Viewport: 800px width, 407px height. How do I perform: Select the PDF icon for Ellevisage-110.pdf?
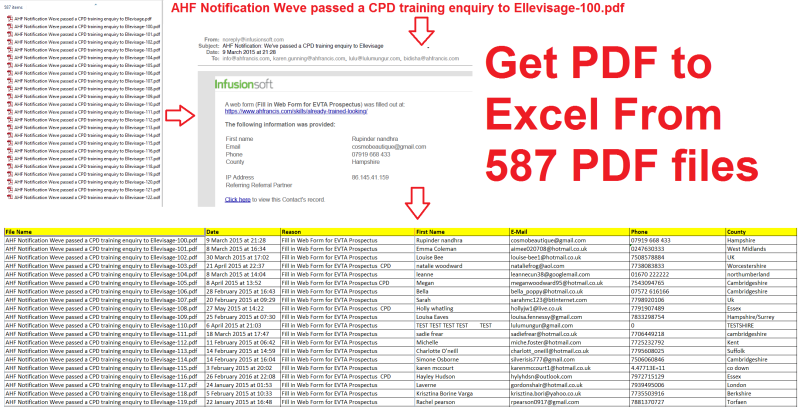pyautogui.click(x=10, y=103)
